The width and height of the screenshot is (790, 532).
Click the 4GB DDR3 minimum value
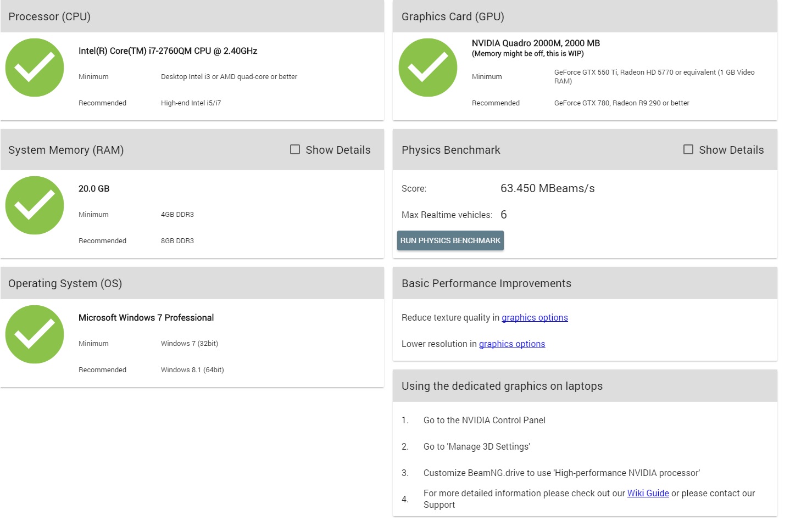(177, 214)
